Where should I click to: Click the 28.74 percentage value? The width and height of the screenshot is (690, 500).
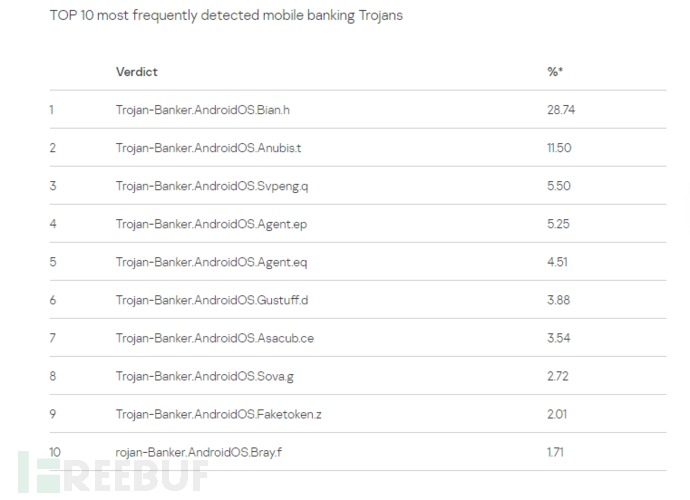(x=561, y=110)
